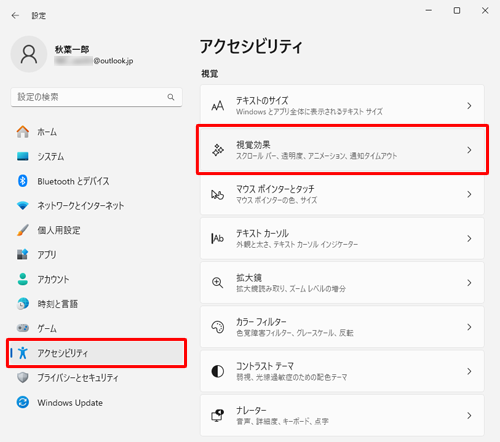Image resolution: width=500 pixels, height=442 pixels.
Task: Maximize the 設定 window
Action: click(x=457, y=11)
